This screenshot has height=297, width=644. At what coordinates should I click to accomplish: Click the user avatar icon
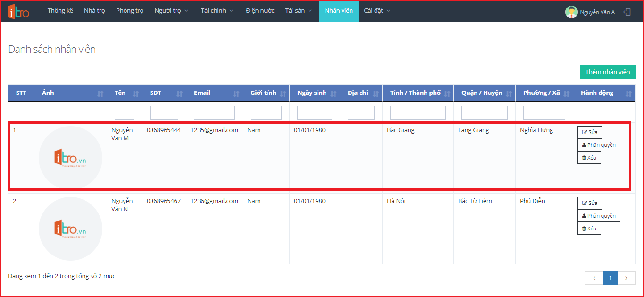point(571,12)
